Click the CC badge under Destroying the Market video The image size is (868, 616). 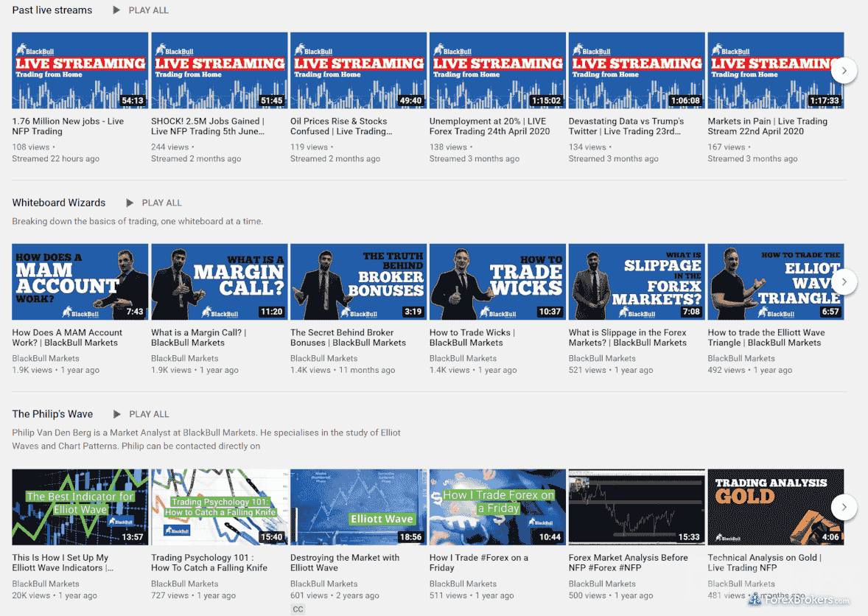[298, 609]
